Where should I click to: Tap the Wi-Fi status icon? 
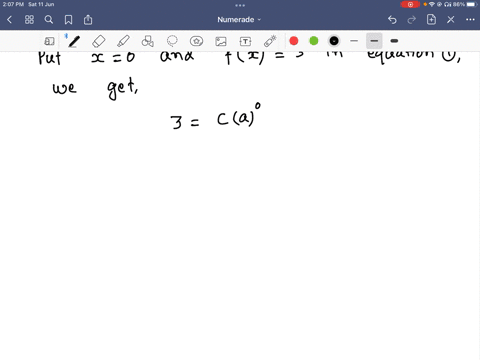click(432, 4)
